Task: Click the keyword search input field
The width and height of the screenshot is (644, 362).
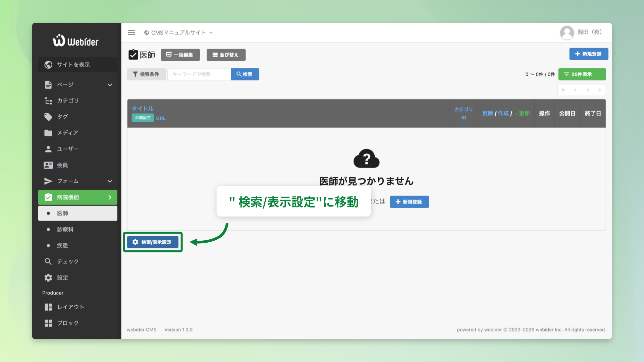Action: 199,74
